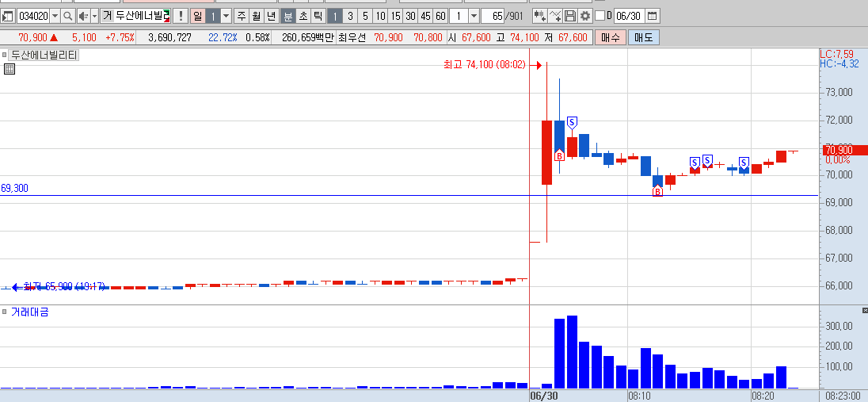The height and width of the screenshot is (402, 868).
Task: Choose 5-minute interval
Action: coord(365,16)
